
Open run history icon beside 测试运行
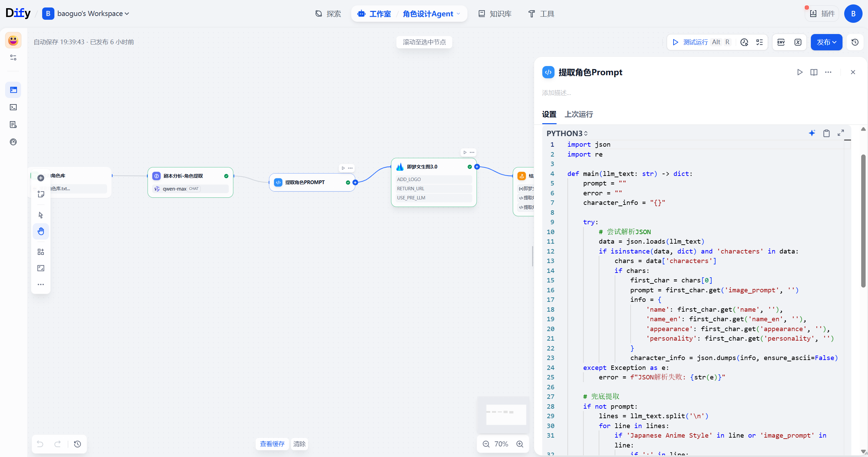pos(744,42)
